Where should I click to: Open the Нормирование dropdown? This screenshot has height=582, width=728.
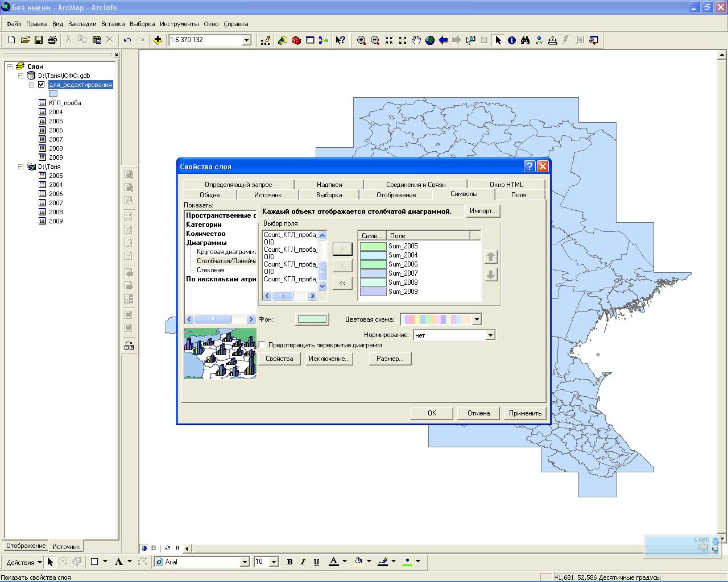490,335
